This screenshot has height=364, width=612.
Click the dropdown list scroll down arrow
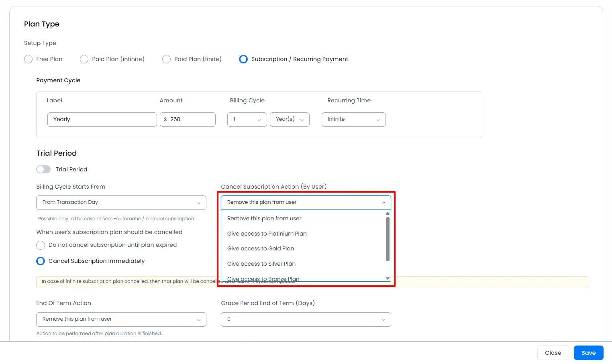click(x=388, y=278)
